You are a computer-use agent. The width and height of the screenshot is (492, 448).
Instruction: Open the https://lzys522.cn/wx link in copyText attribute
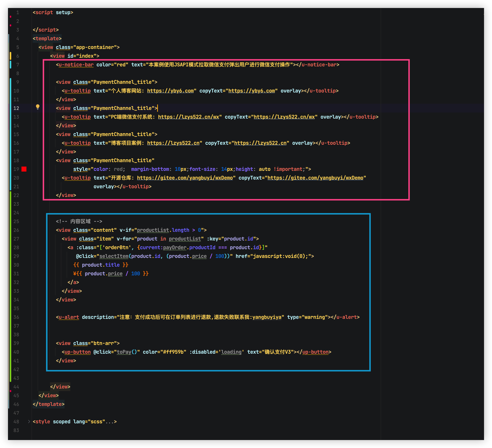[x=284, y=117]
